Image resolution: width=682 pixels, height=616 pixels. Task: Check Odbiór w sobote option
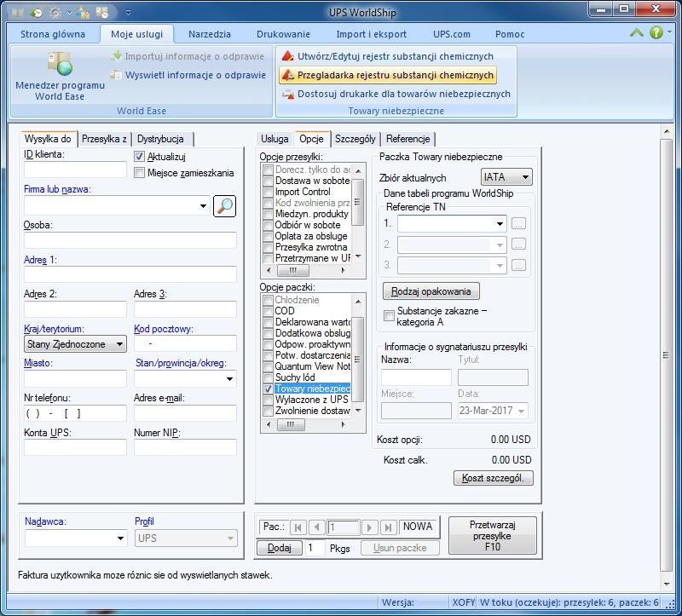(268, 225)
